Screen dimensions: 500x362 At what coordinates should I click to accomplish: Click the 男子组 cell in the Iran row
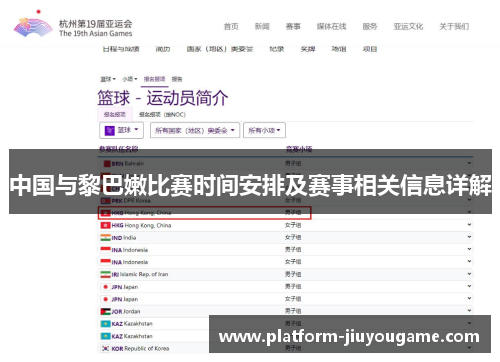pos(293,274)
